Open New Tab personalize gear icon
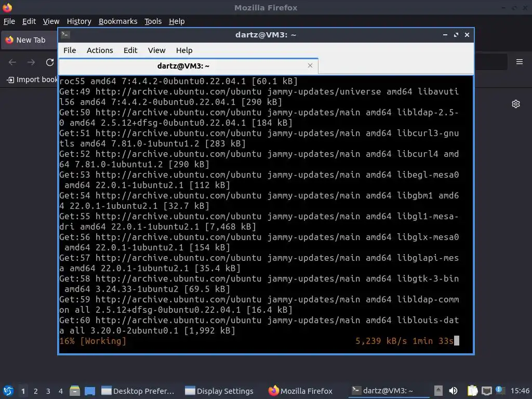This screenshot has width=532, height=399. pos(516,104)
